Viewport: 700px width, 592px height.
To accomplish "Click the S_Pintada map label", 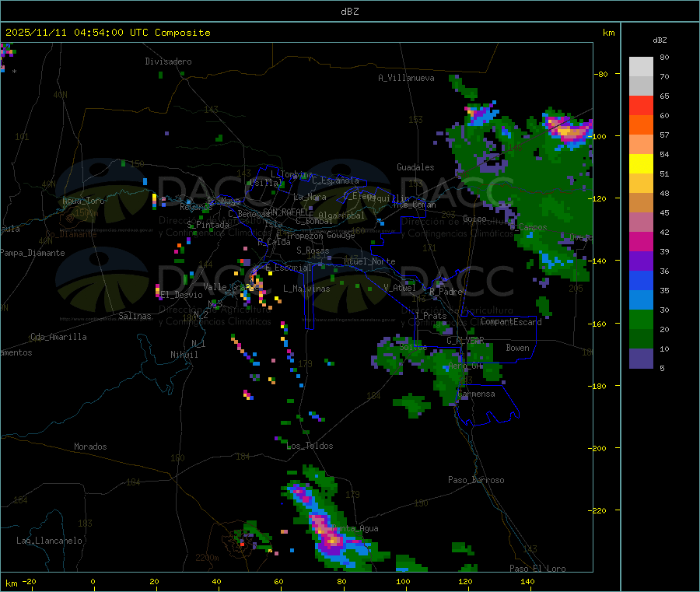I will [x=208, y=225].
